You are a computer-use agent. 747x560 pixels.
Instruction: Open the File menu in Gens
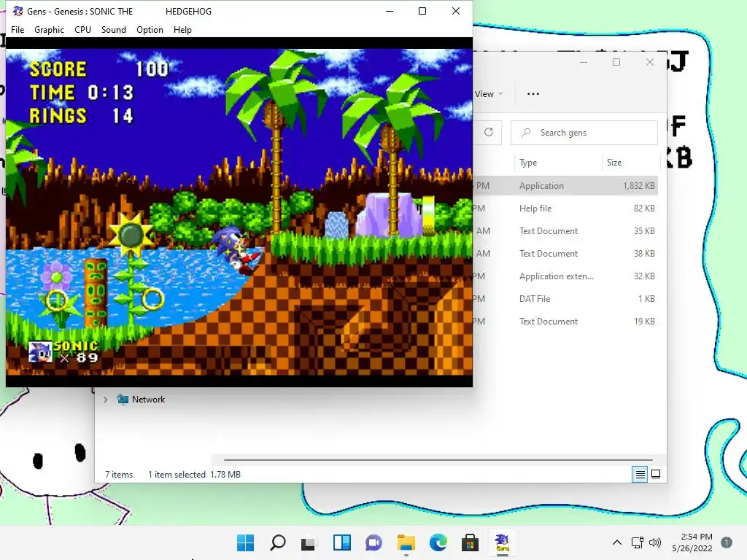pos(18,29)
